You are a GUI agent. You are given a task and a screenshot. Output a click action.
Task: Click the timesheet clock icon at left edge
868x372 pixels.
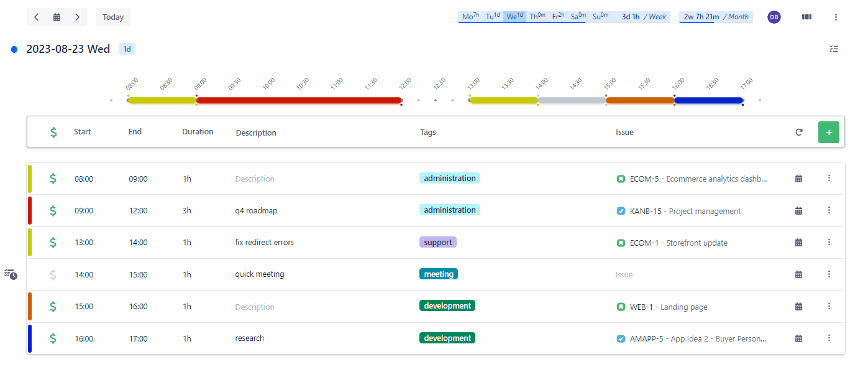click(11, 274)
